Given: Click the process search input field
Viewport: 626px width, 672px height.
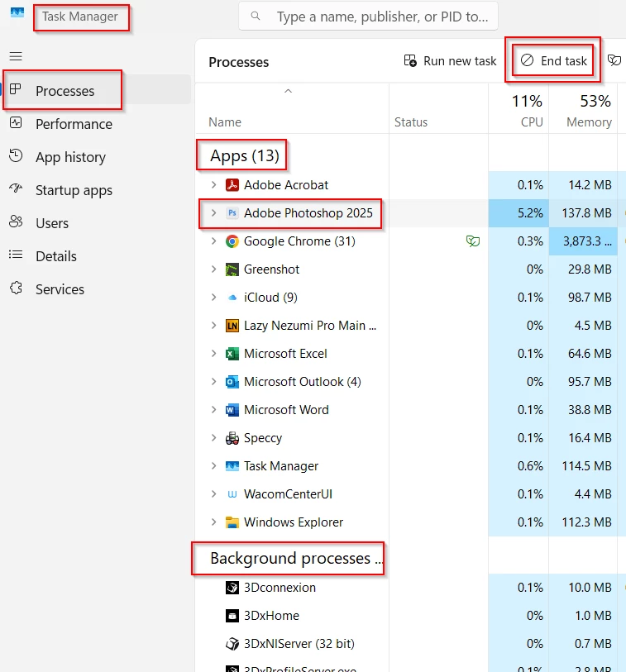Looking at the screenshot, I should [x=368, y=17].
